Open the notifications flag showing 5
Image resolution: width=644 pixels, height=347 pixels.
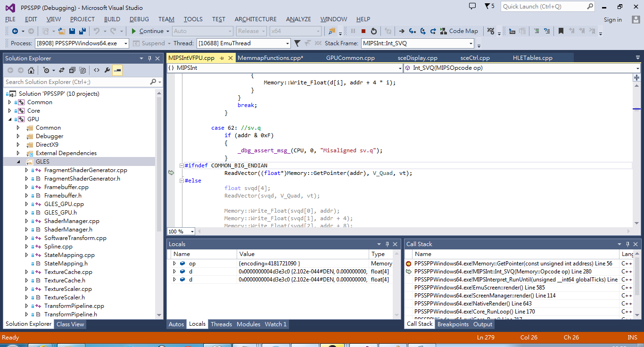pyautogui.click(x=489, y=6)
